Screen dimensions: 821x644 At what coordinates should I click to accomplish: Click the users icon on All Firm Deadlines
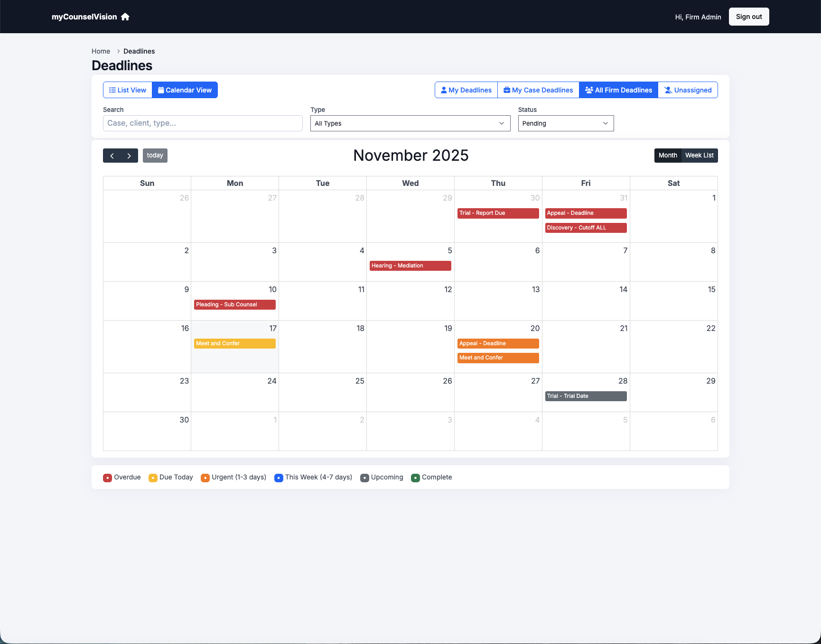[589, 90]
